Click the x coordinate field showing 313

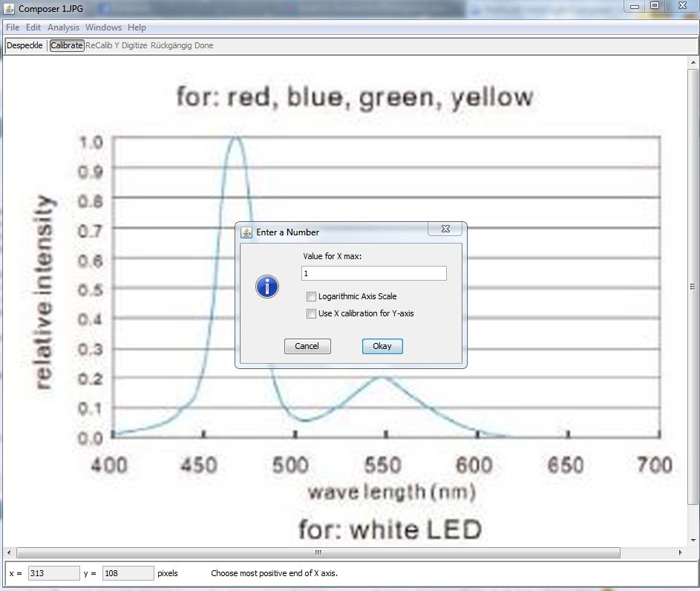coord(53,573)
